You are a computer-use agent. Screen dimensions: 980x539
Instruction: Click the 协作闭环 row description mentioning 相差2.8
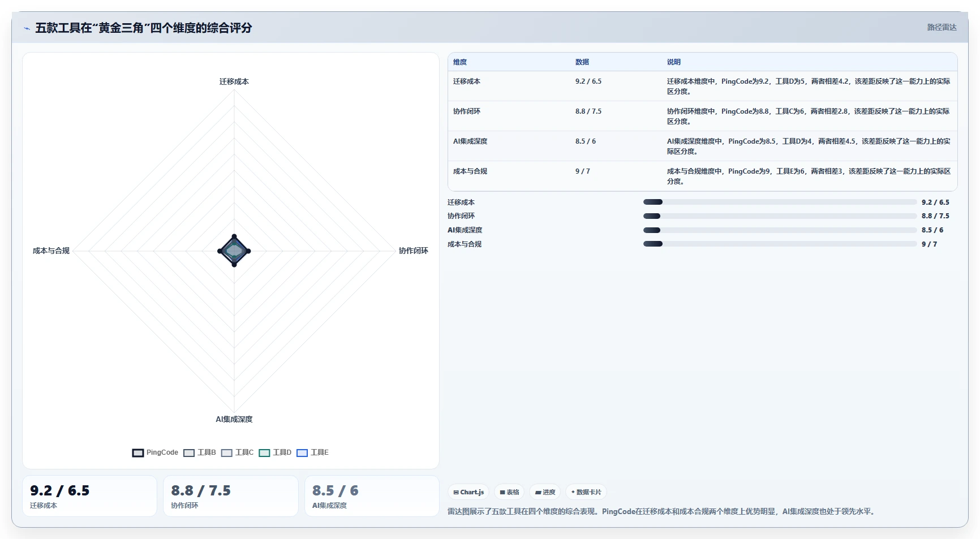809,117
